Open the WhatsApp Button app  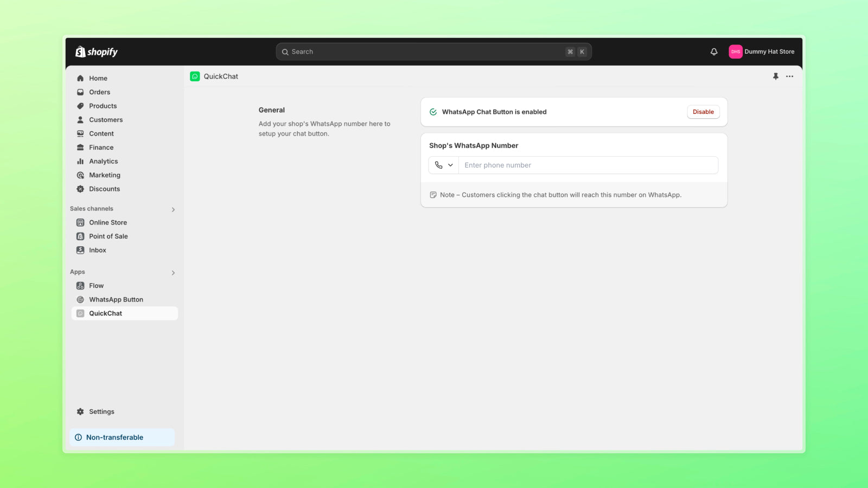(116, 299)
